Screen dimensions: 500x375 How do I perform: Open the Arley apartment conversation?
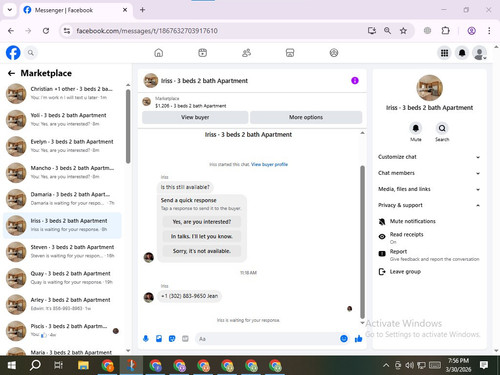click(63, 304)
